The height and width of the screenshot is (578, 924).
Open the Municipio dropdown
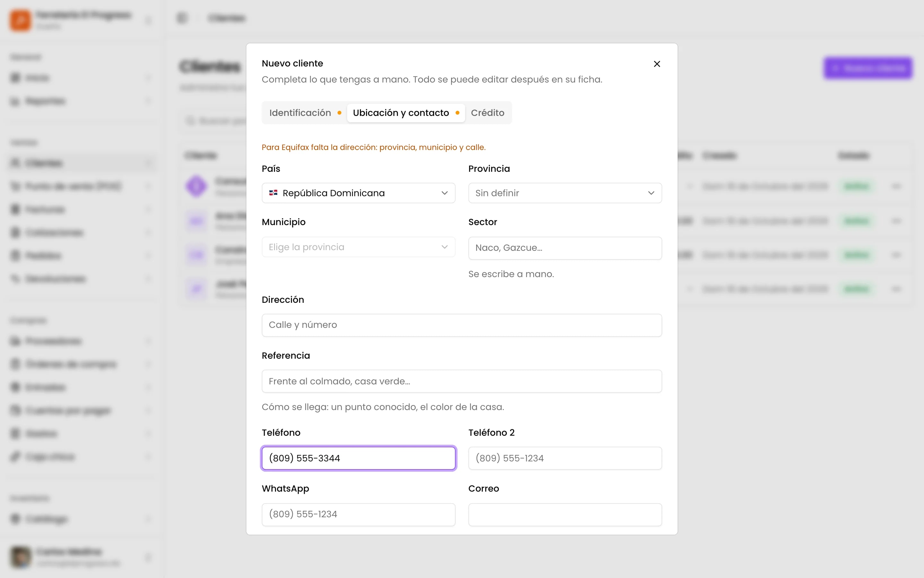pos(358,247)
